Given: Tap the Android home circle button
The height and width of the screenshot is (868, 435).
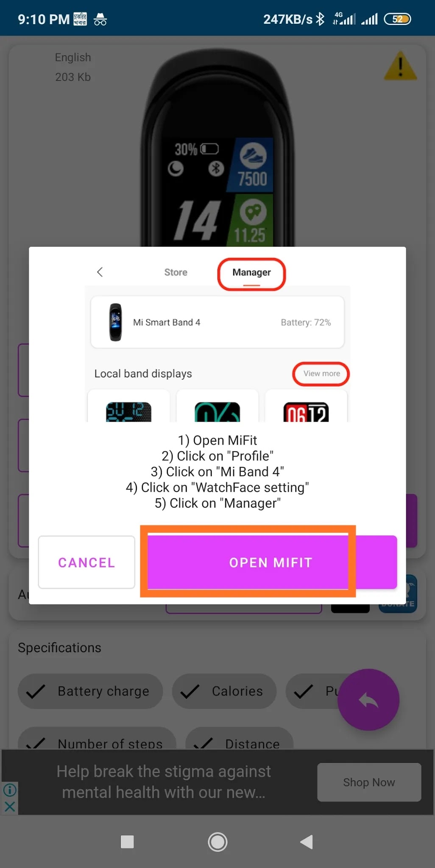Looking at the screenshot, I should [x=217, y=842].
